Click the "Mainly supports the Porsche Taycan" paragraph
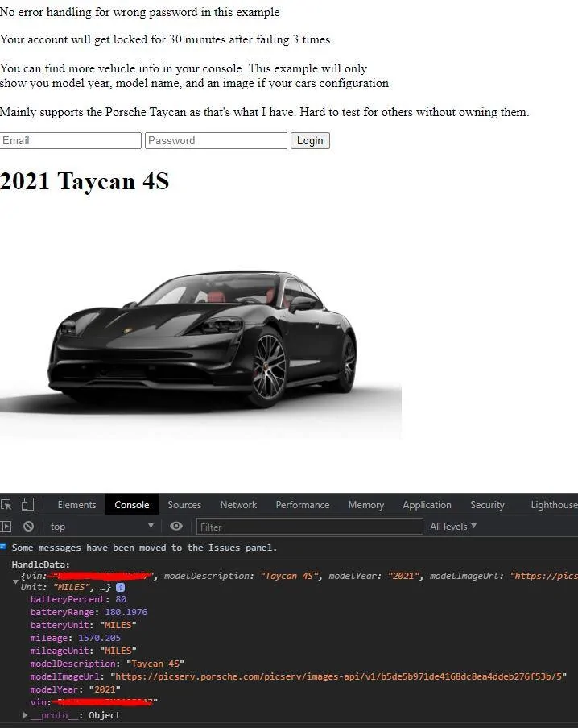 pyautogui.click(x=264, y=112)
